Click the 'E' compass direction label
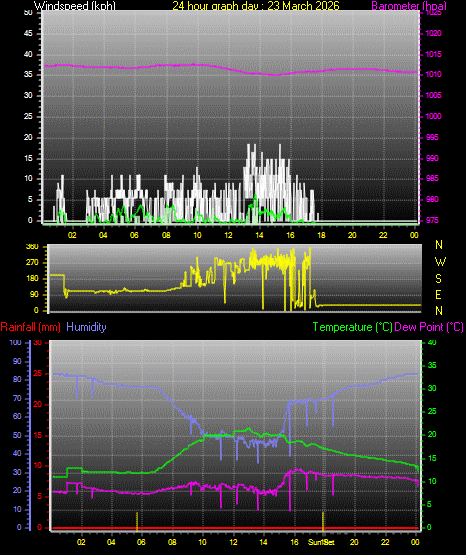466x555 pixels. (438, 295)
